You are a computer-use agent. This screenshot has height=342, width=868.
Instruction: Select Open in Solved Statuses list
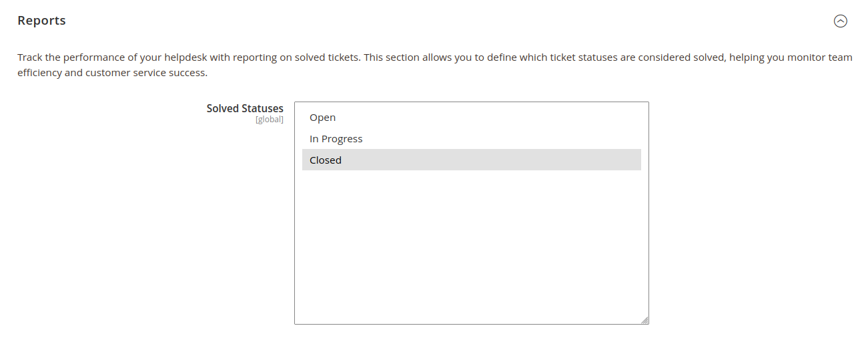(323, 118)
